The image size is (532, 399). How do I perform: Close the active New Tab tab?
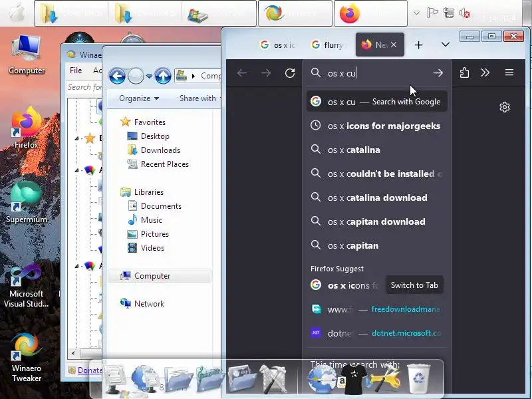(394, 45)
